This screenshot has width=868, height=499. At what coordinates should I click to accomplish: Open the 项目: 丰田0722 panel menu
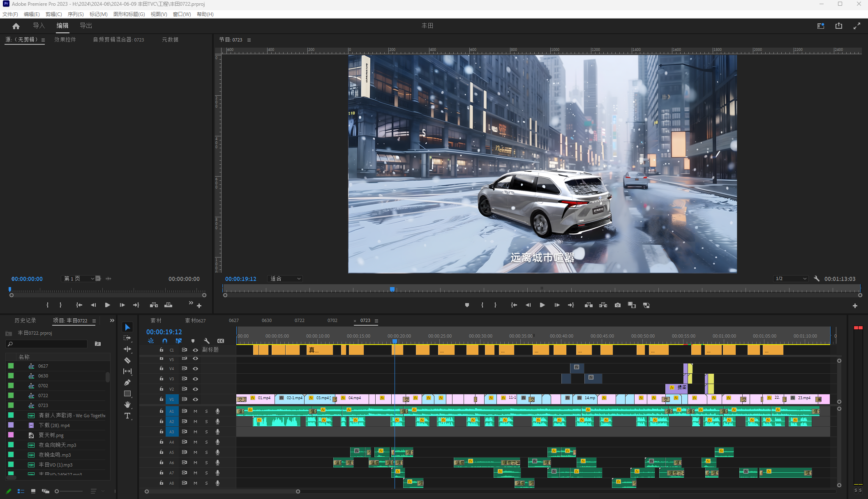click(94, 321)
